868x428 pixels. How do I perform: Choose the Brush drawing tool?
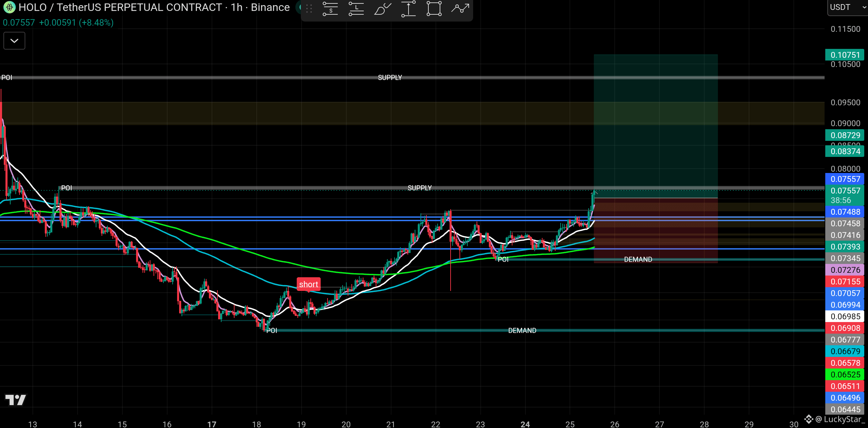click(x=382, y=9)
